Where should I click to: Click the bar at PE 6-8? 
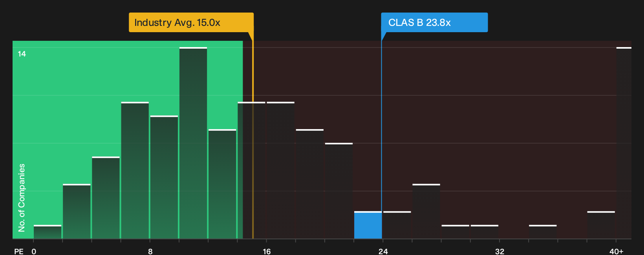pyautogui.click(x=135, y=170)
